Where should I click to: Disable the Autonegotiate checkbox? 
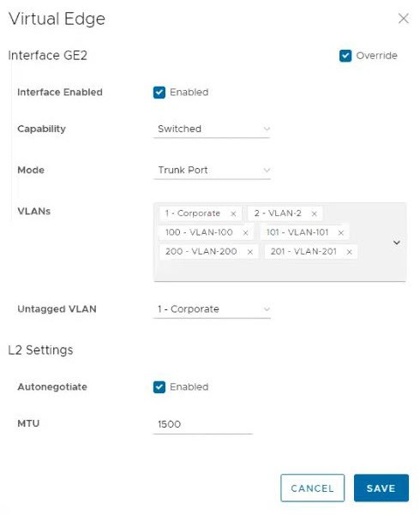click(159, 387)
